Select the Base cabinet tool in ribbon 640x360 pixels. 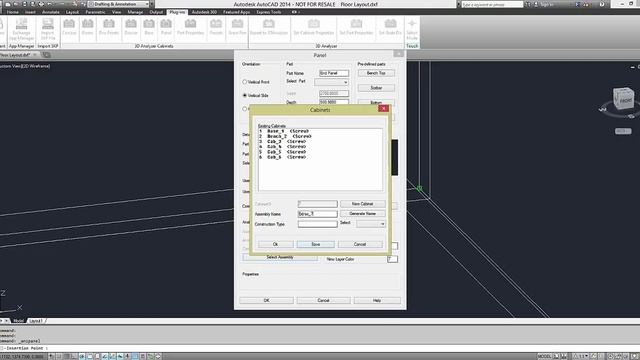coord(149,27)
